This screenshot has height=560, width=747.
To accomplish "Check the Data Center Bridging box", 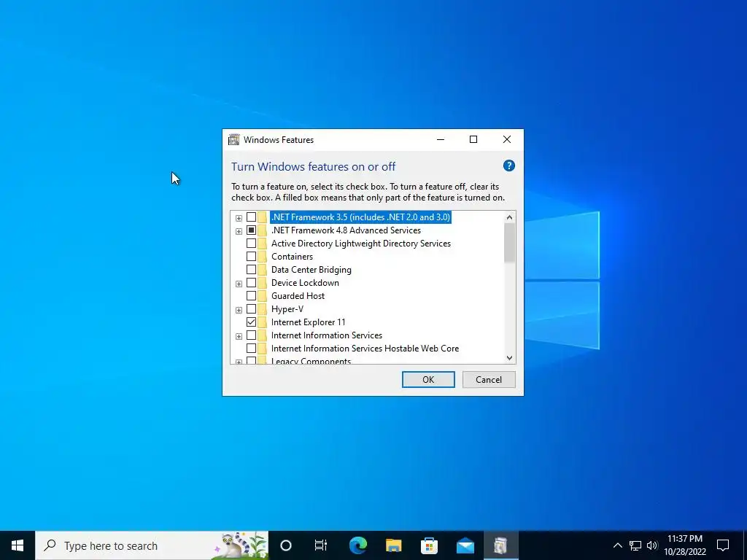I will point(251,270).
